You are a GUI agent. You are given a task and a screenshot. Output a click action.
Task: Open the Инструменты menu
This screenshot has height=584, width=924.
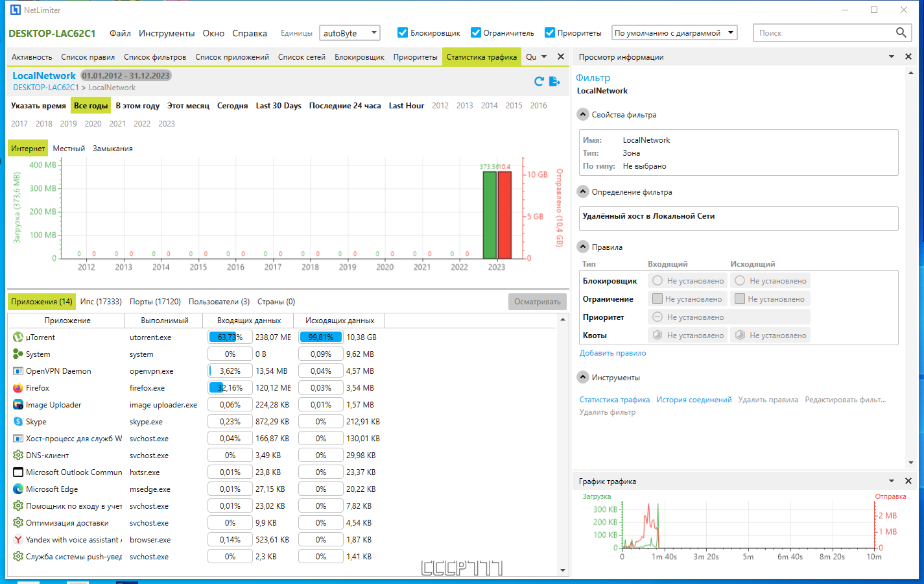166,33
